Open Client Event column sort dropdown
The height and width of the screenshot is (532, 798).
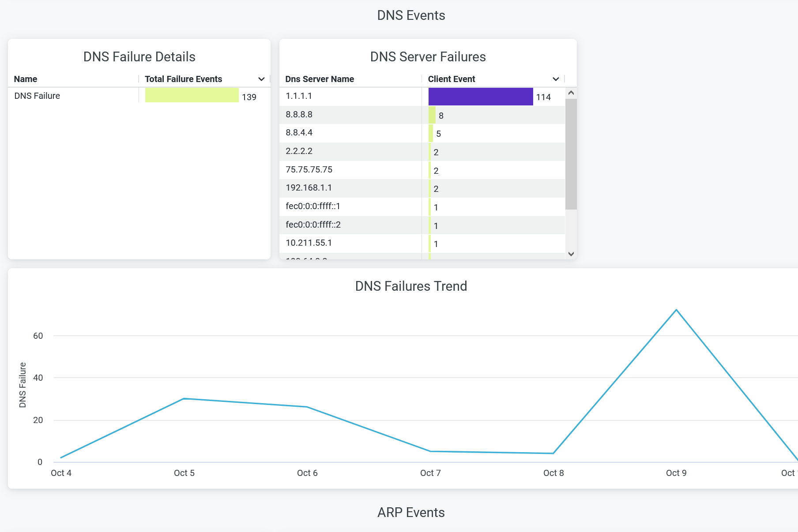[x=556, y=79]
